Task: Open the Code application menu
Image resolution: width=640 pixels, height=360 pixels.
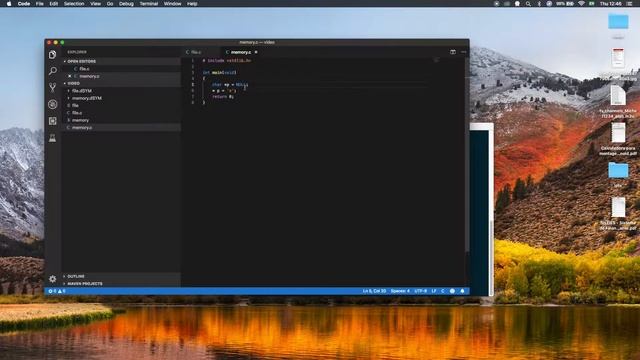Action: 24,4
